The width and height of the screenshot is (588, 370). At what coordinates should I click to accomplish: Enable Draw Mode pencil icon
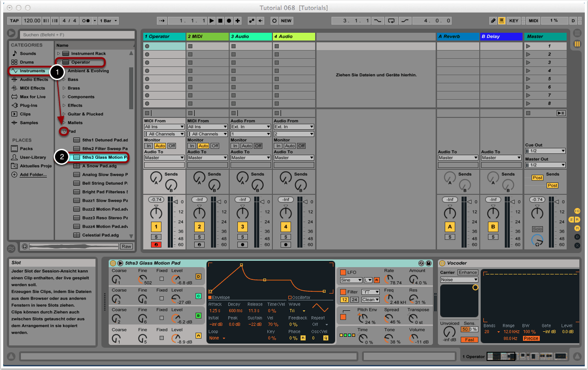click(493, 21)
